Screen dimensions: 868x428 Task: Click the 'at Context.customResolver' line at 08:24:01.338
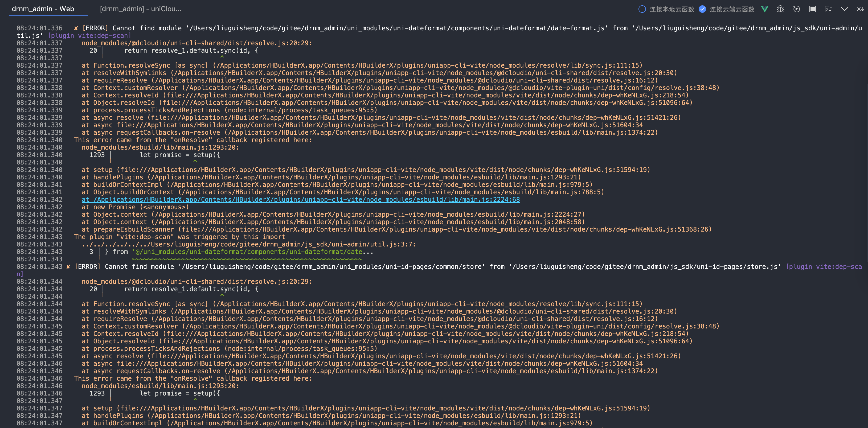point(400,88)
